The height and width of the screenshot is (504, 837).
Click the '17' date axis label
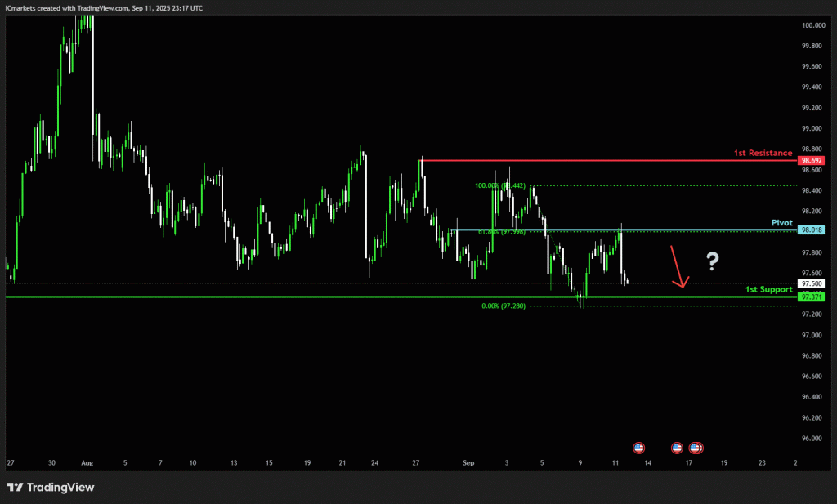688,463
